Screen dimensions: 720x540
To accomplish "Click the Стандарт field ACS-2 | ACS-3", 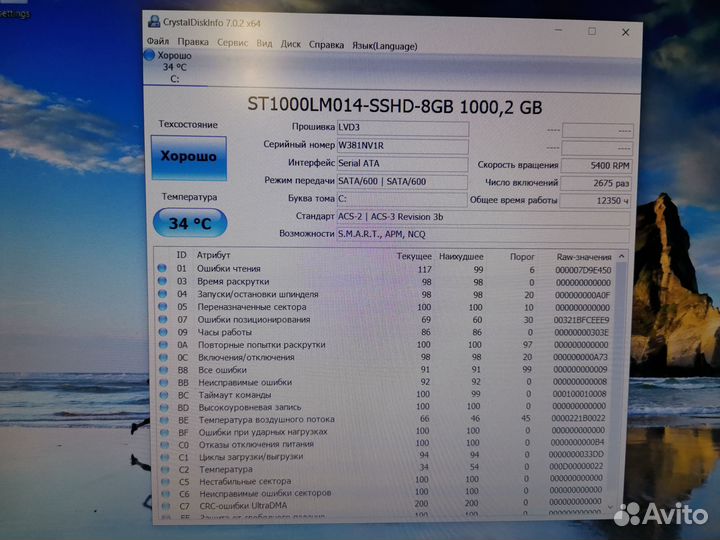I will (483, 217).
